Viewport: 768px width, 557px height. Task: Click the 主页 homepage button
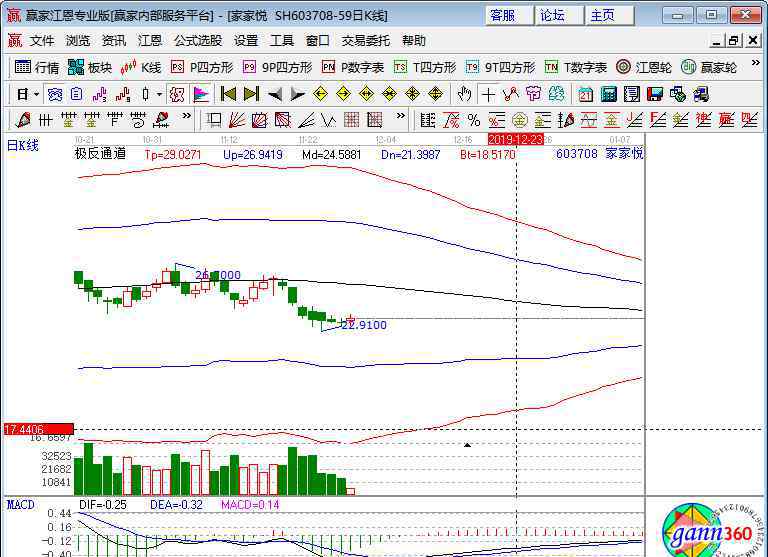[610, 15]
